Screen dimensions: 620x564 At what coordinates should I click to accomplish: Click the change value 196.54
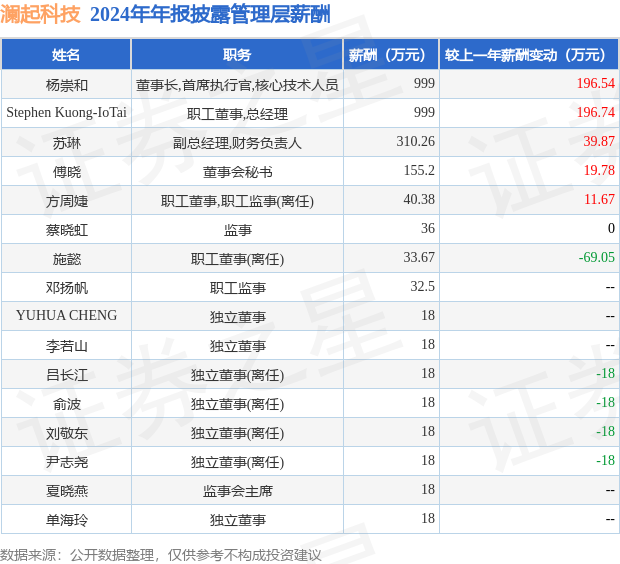click(x=595, y=83)
